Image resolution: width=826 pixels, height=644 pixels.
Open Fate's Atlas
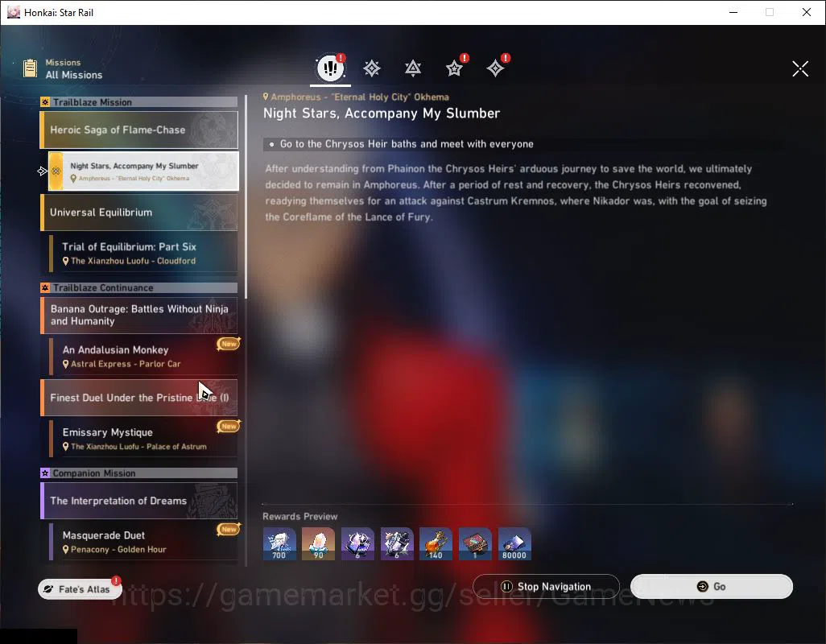pos(80,589)
